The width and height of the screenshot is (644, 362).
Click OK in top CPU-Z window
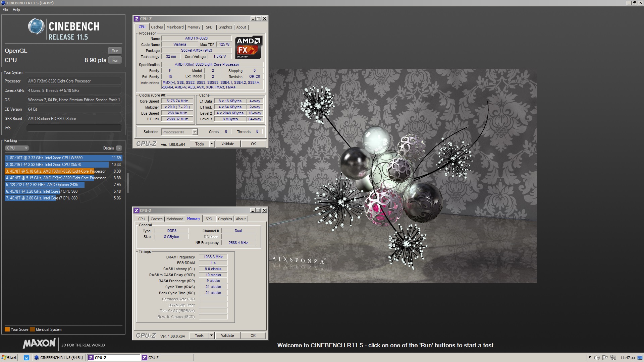click(254, 144)
